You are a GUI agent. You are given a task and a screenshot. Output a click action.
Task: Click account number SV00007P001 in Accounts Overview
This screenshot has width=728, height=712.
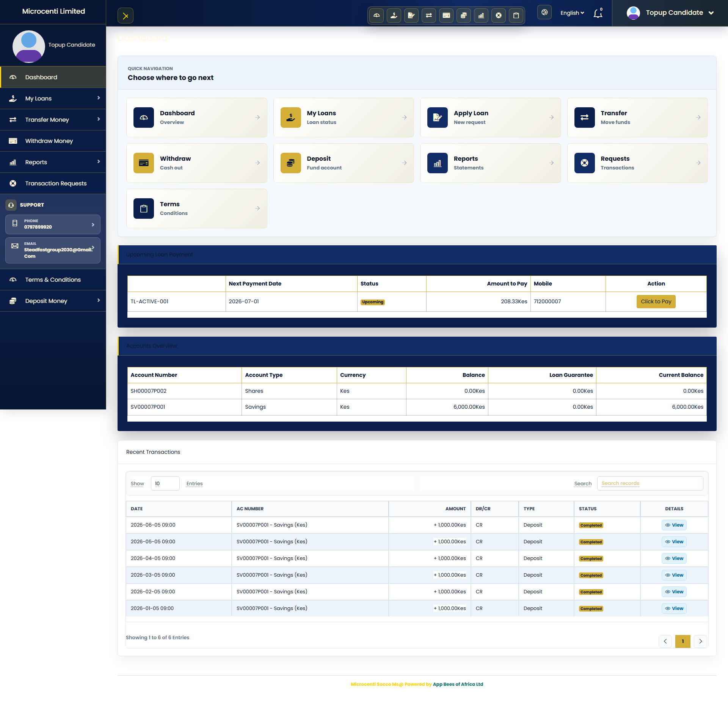pyautogui.click(x=148, y=407)
